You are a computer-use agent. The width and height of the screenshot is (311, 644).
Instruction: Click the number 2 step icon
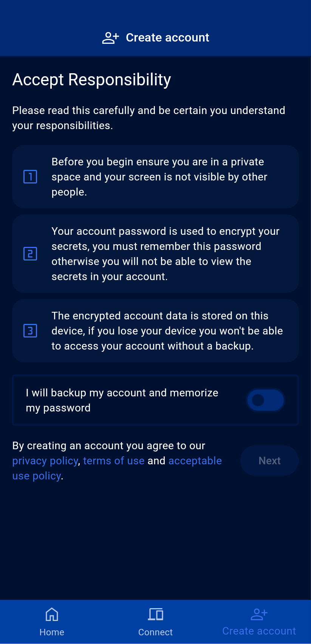(x=30, y=254)
